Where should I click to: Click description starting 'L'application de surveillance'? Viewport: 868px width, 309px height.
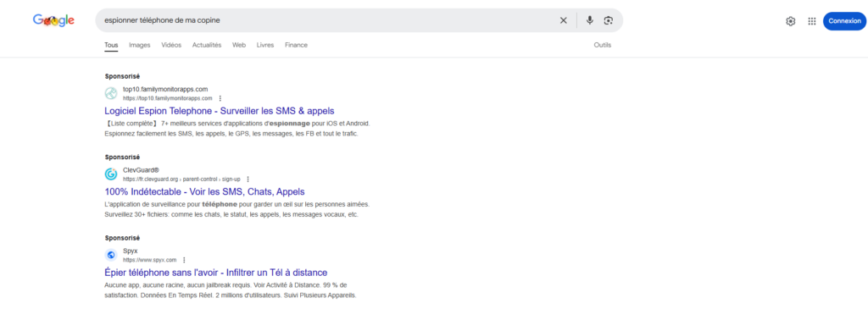(x=237, y=209)
